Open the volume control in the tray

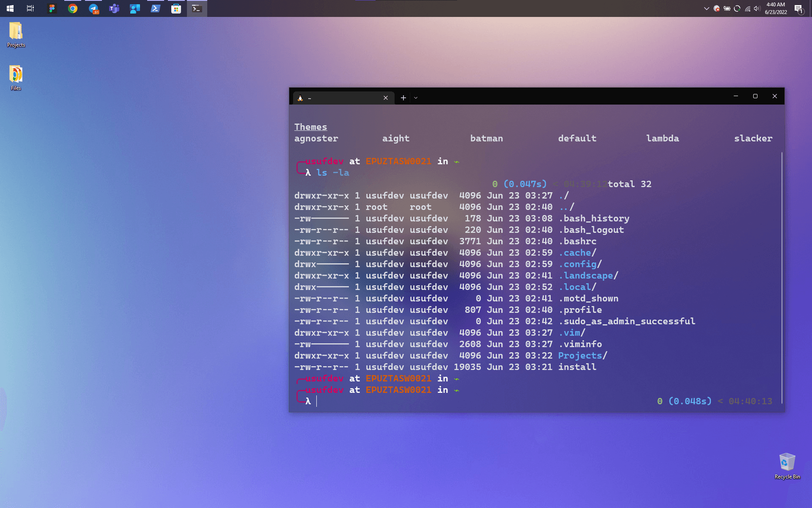point(757,8)
